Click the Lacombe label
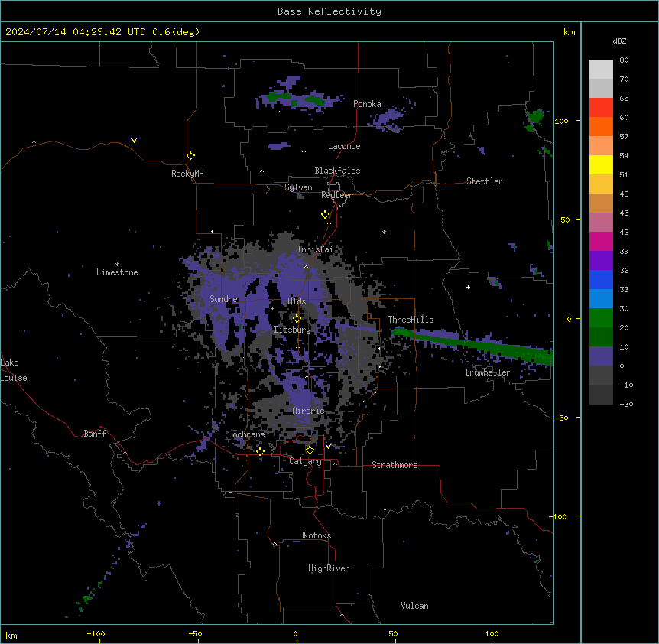The image size is (659, 644). [344, 146]
